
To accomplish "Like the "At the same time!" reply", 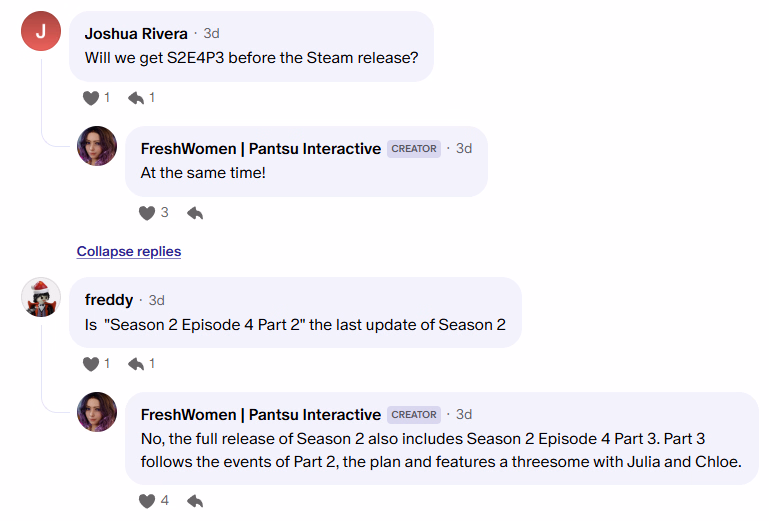I will 147,213.
